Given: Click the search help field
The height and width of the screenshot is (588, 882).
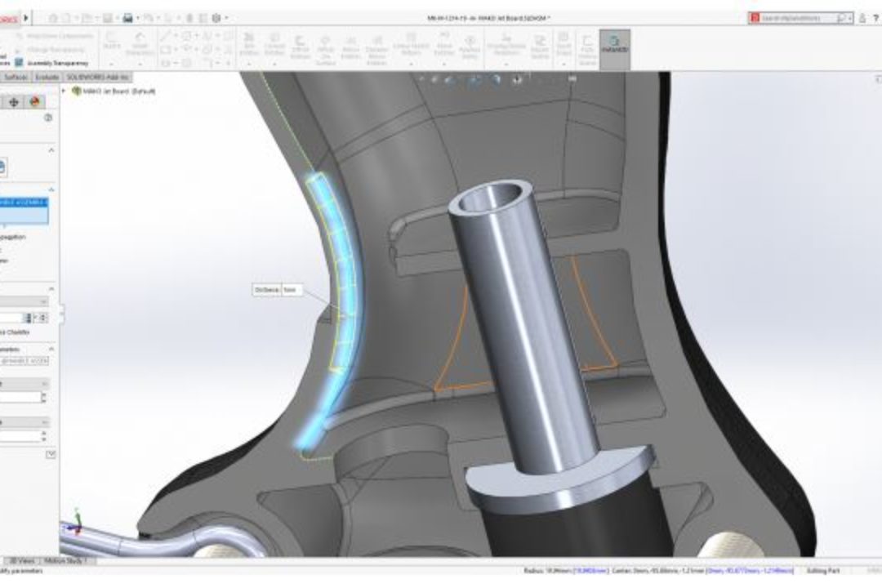Looking at the screenshot, I should tap(798, 18).
